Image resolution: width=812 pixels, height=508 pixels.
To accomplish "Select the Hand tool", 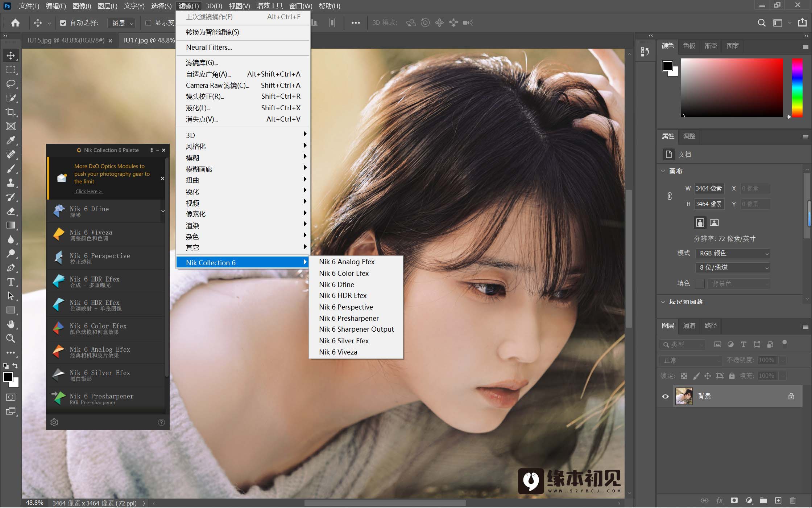I will pyautogui.click(x=11, y=324).
